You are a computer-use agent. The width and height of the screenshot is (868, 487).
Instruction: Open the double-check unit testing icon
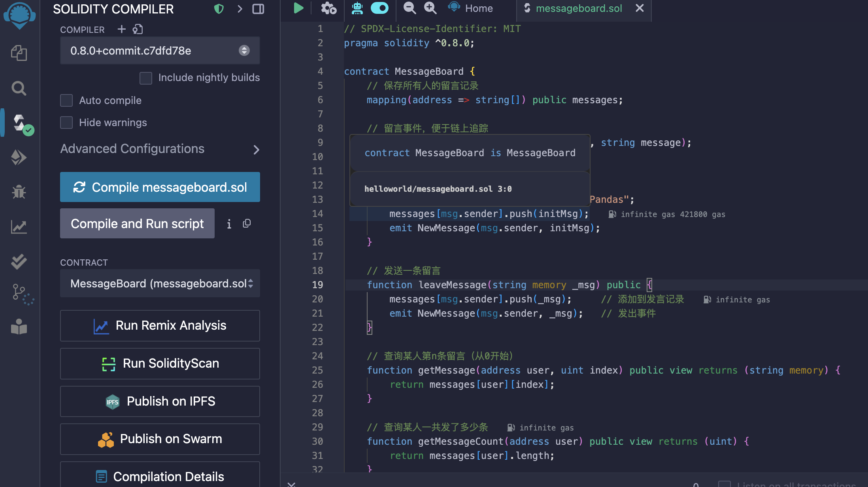pyautogui.click(x=19, y=261)
